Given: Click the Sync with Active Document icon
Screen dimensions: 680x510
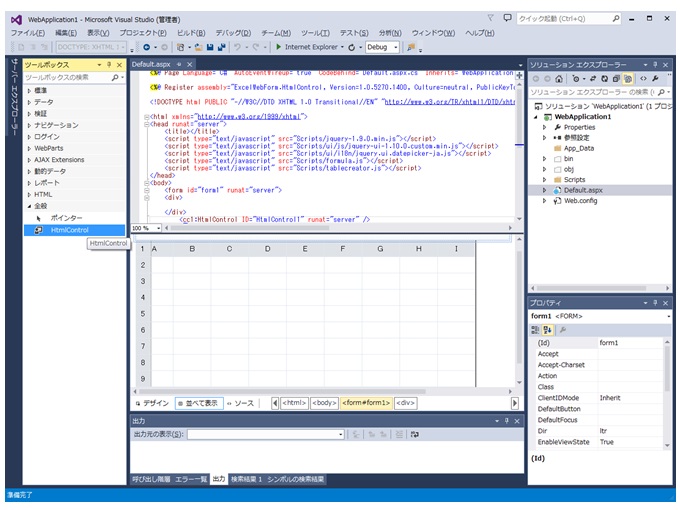Looking at the screenshot, I should pyautogui.click(x=593, y=79).
